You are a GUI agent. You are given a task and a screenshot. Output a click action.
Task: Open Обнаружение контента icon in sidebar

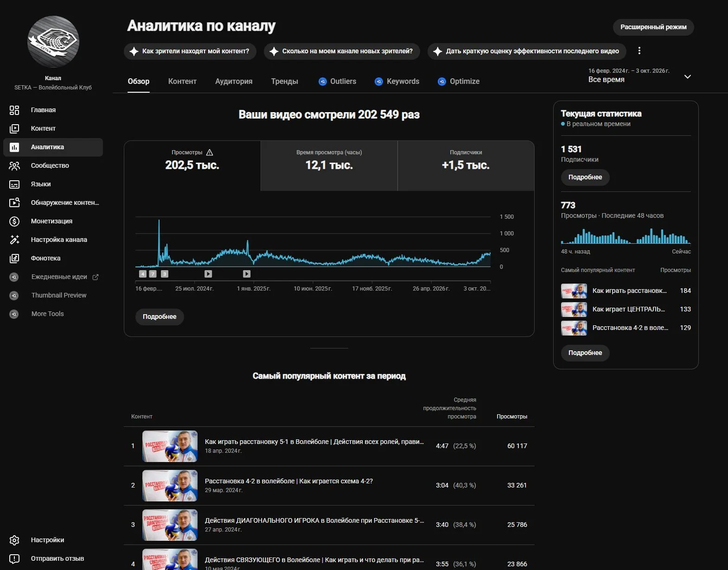(14, 203)
